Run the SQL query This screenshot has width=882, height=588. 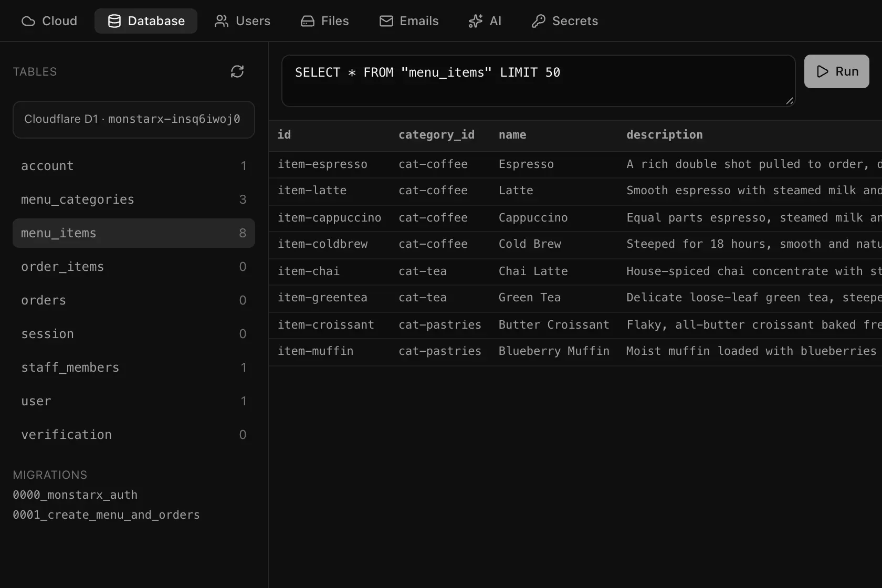click(x=836, y=71)
